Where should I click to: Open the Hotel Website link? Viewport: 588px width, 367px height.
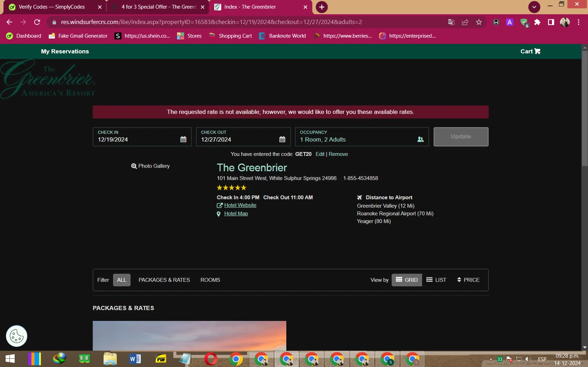240,205
